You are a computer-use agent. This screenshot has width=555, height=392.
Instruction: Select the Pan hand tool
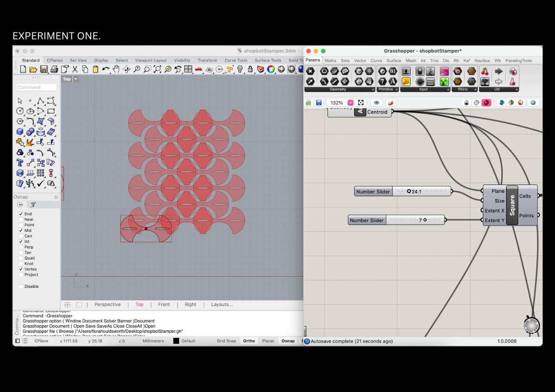[116, 69]
